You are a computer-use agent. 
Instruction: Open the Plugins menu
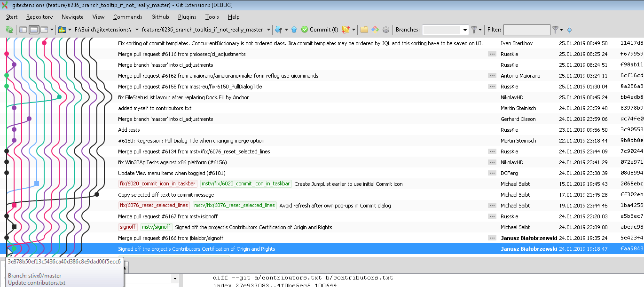pos(187,17)
